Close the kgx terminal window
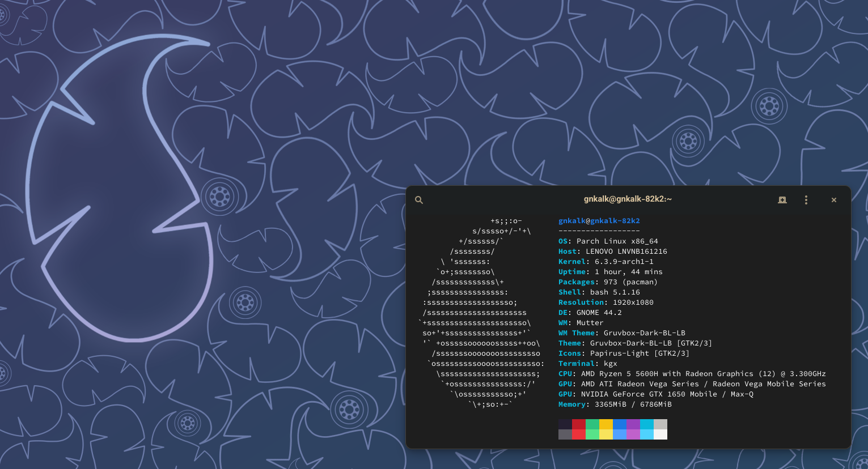Screen dimensions: 868x469 (834, 200)
